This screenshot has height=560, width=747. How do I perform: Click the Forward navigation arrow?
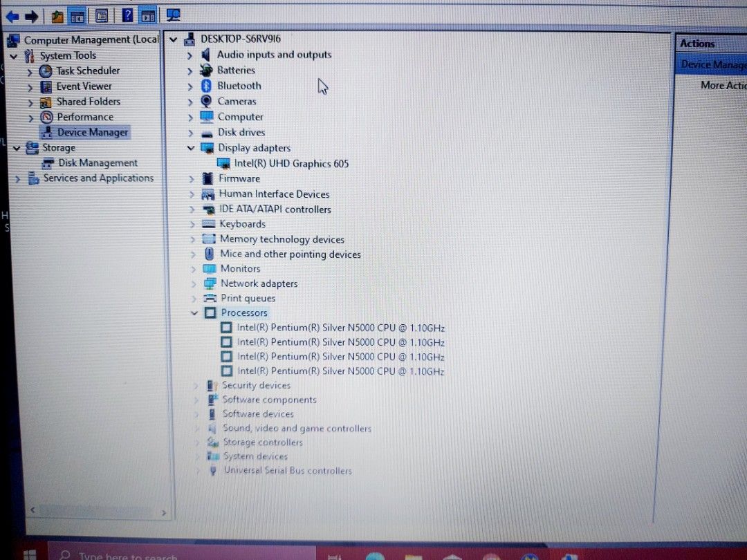(x=30, y=15)
